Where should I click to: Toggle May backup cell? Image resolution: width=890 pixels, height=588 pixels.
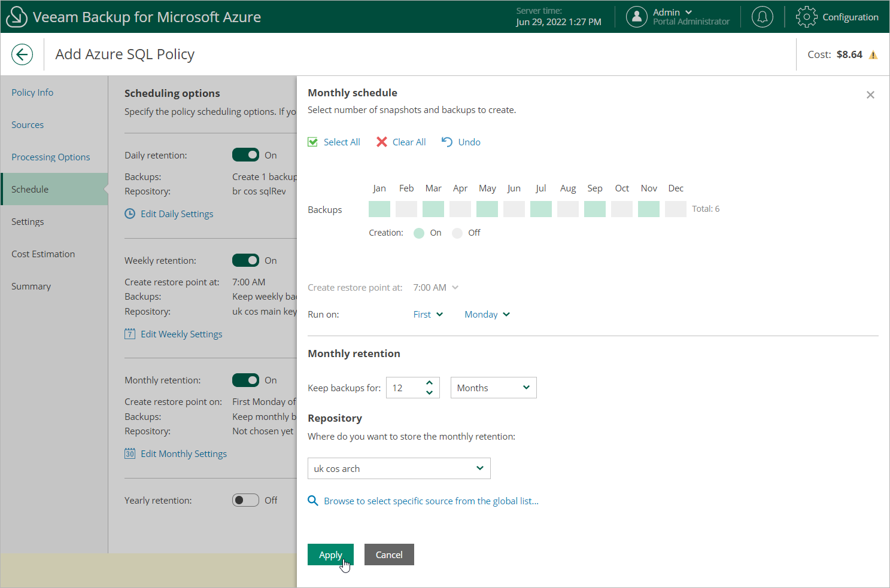click(487, 209)
